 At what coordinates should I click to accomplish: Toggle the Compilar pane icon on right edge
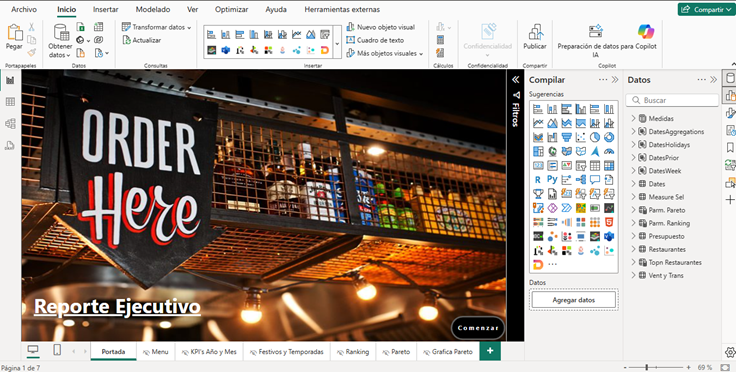(730, 95)
